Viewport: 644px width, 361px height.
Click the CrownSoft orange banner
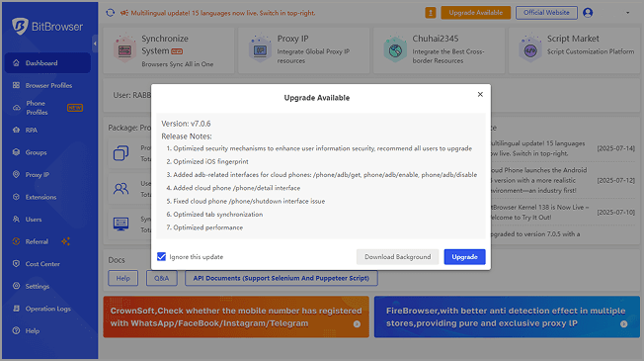236,317
